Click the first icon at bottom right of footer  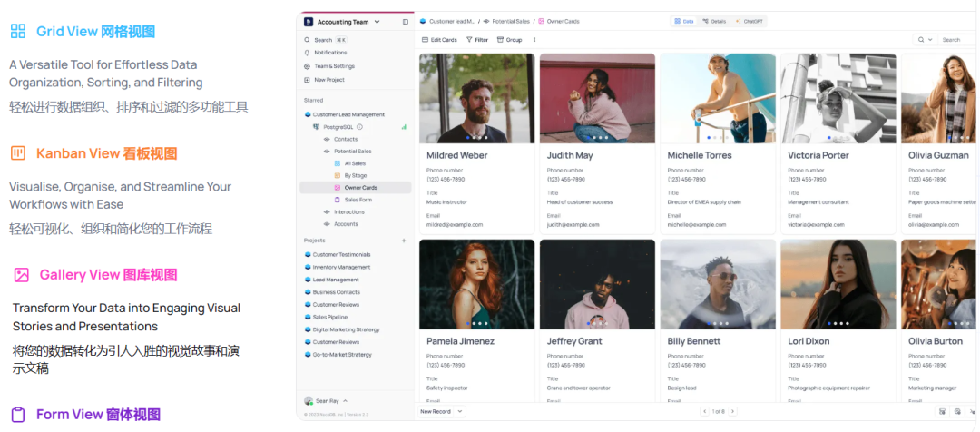coord(943,411)
